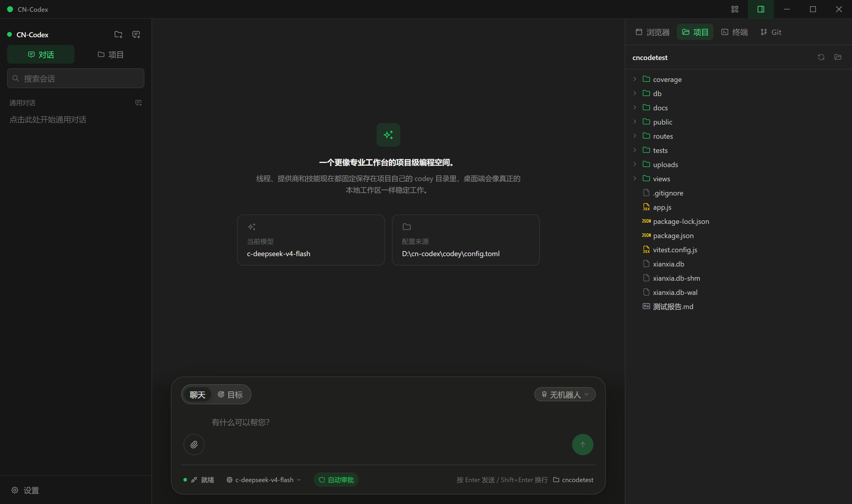
Task: Click the .gitignore file icon
Action: click(x=646, y=193)
